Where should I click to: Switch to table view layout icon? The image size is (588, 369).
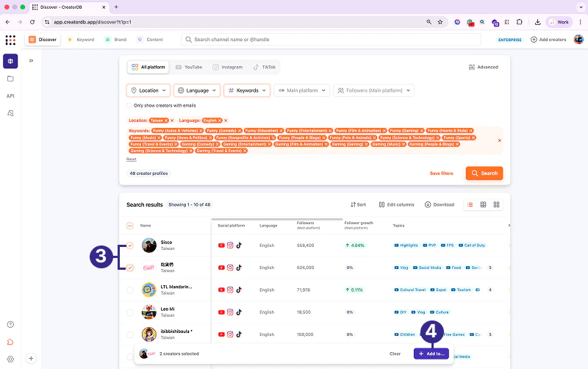[x=483, y=205]
